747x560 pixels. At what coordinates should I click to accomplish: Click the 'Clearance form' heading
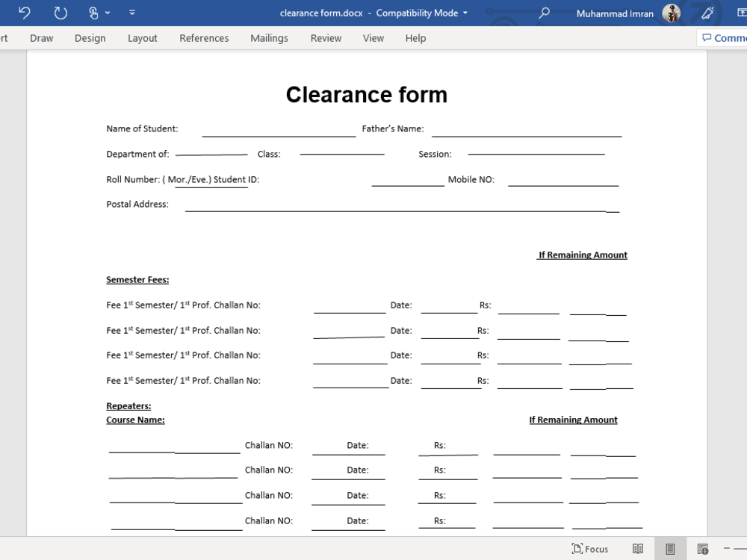[366, 94]
